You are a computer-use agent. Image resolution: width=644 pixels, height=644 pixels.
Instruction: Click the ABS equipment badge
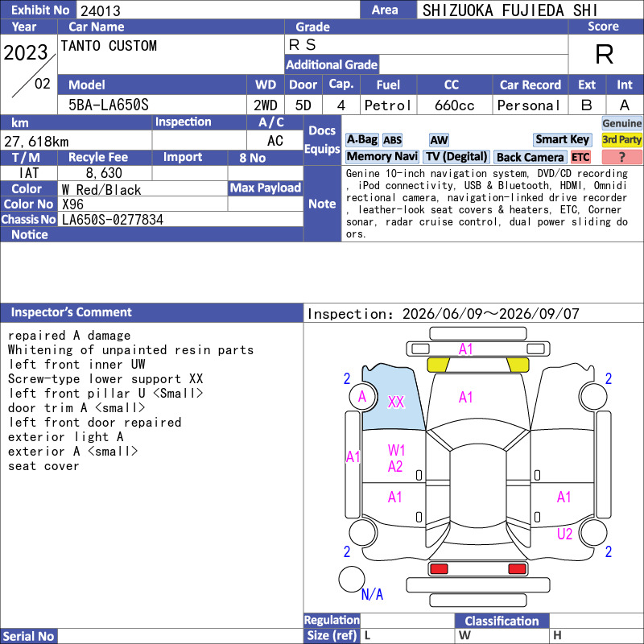point(392,140)
